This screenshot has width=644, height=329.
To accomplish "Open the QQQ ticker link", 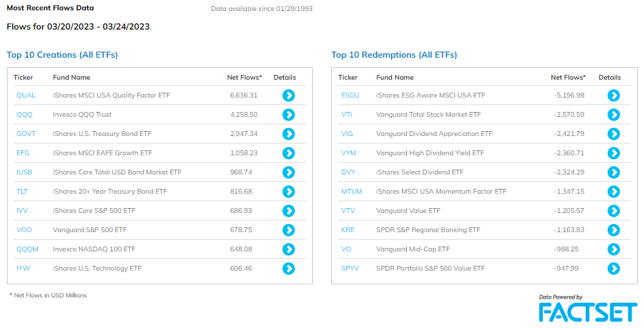I will (24, 115).
